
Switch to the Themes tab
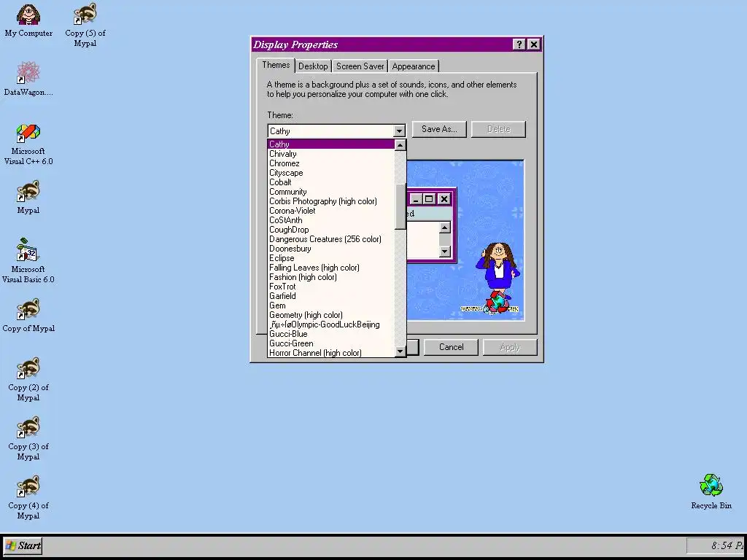tap(276, 65)
